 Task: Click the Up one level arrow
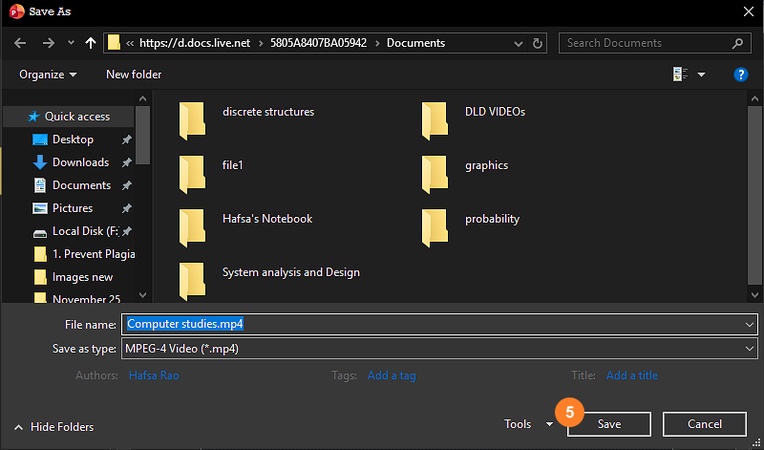pos(91,43)
